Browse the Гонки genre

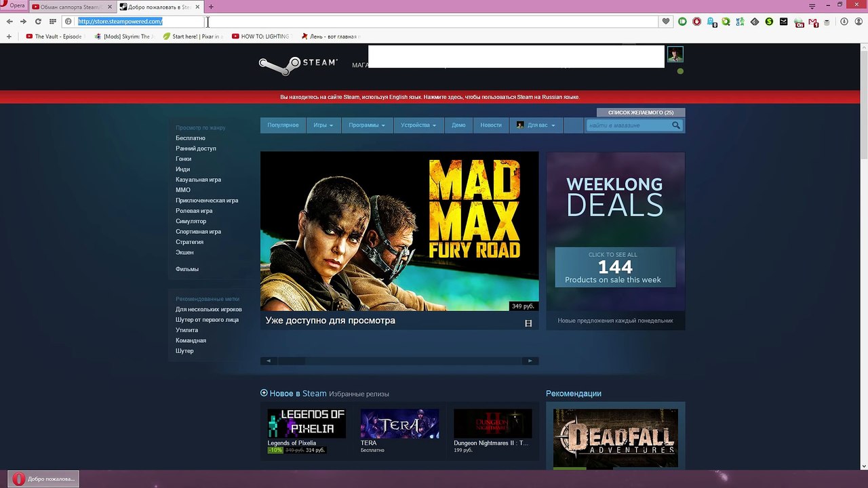coord(183,159)
